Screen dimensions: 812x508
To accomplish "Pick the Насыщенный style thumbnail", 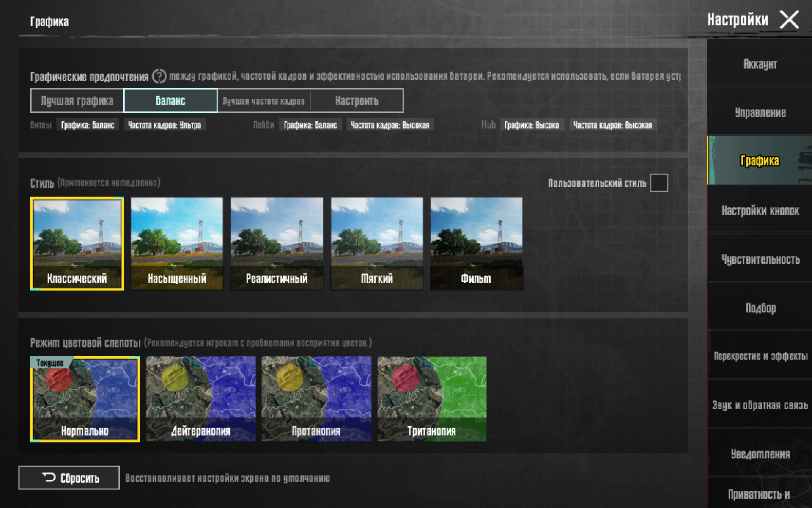I will tap(177, 243).
